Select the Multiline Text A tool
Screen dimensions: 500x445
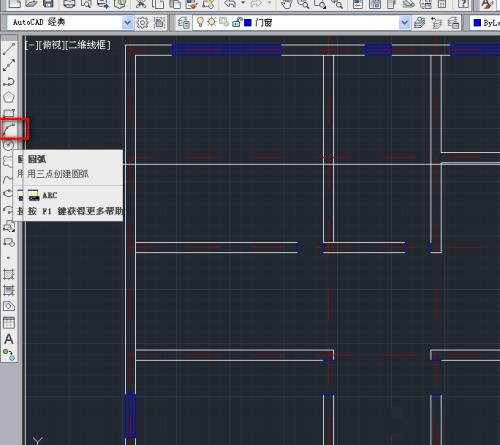(x=9, y=339)
